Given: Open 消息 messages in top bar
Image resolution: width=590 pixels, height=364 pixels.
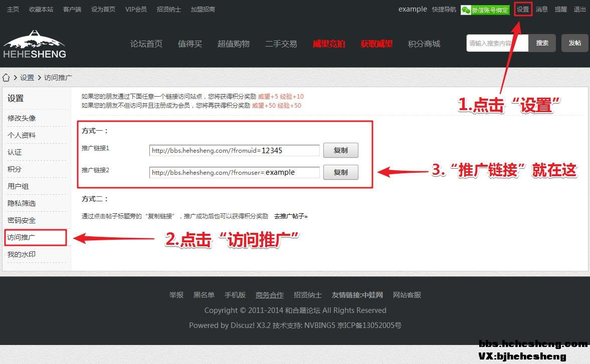Looking at the screenshot, I should point(542,9).
